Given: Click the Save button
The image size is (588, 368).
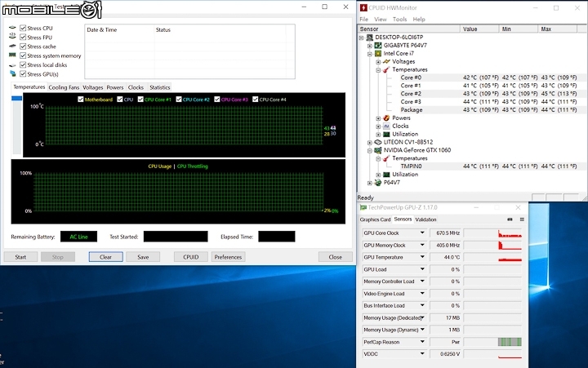Looking at the screenshot, I should 143,257.
